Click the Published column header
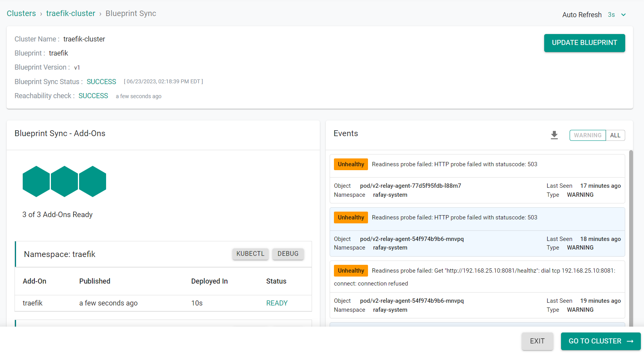The width and height of the screenshot is (644, 354). point(95,281)
